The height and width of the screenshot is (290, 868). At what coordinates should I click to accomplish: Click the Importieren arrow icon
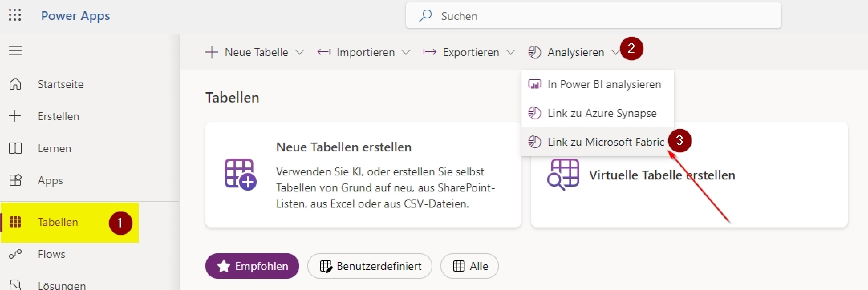tap(324, 52)
